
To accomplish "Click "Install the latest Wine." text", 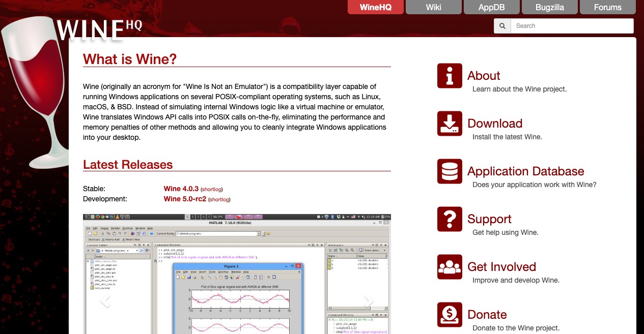I will click(507, 137).
